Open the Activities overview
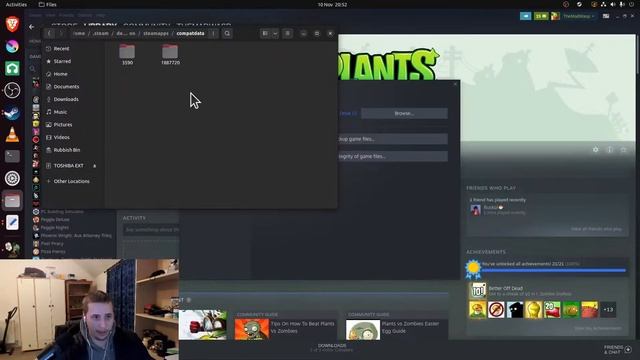Screen dimensions: 640x360 [16, 4]
